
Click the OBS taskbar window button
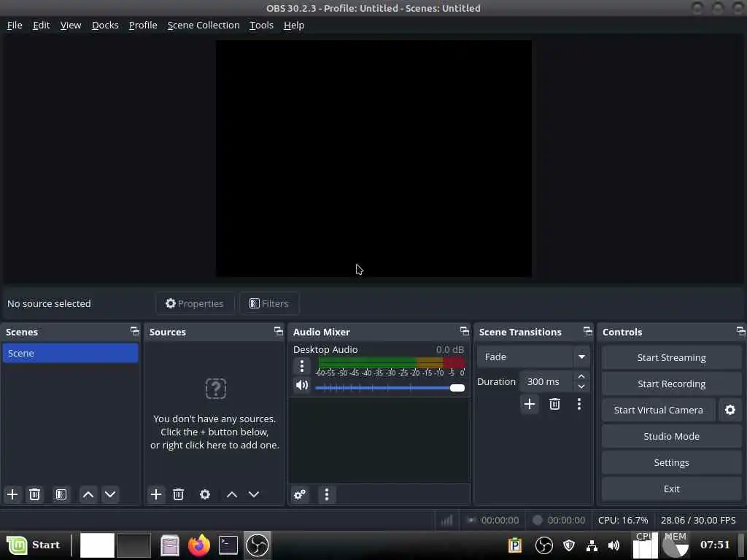(x=258, y=545)
